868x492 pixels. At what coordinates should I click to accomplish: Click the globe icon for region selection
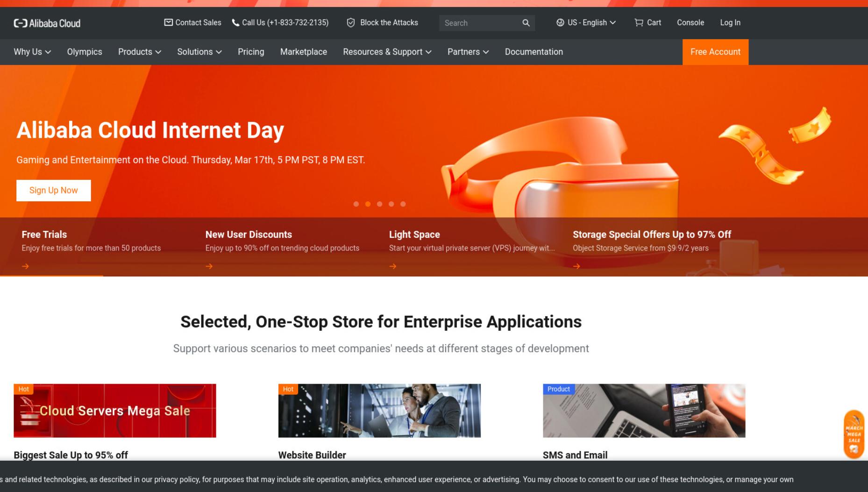(560, 22)
